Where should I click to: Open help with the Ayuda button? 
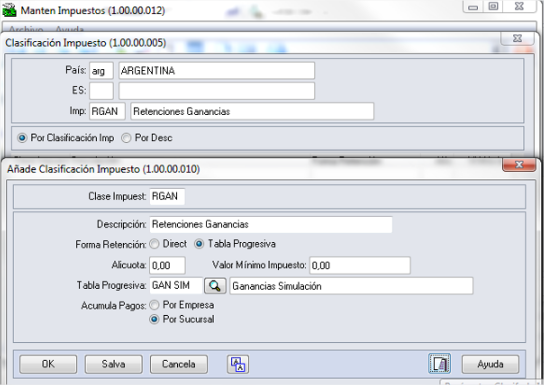click(490, 364)
